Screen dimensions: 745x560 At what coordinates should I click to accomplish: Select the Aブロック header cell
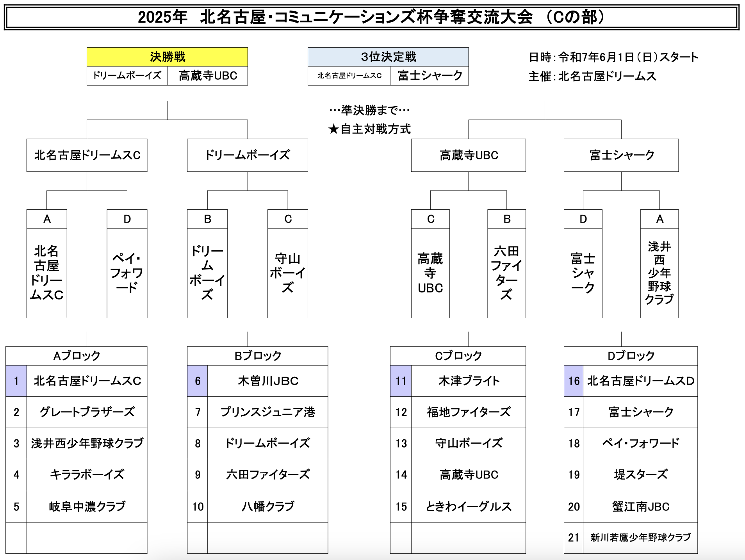pos(77,356)
